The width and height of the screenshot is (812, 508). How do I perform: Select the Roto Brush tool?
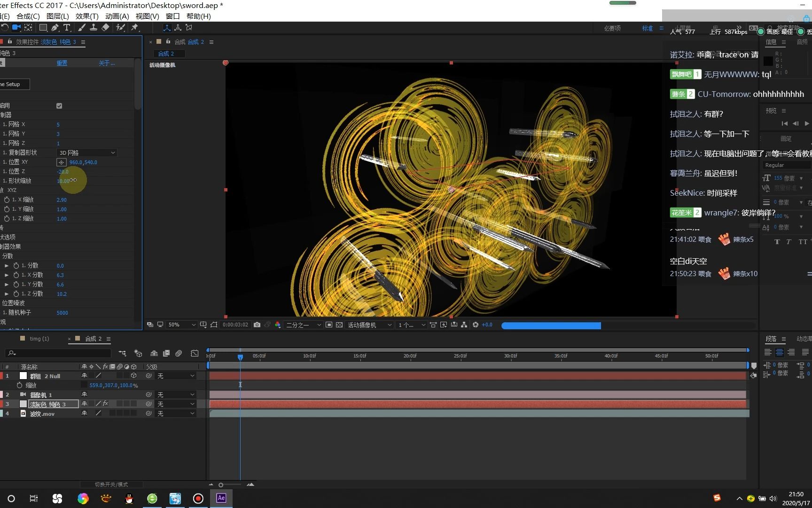coord(121,27)
